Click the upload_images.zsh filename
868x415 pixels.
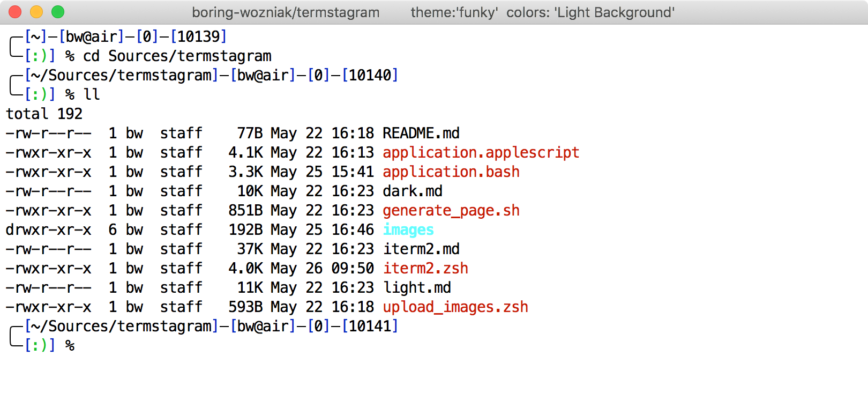455,307
